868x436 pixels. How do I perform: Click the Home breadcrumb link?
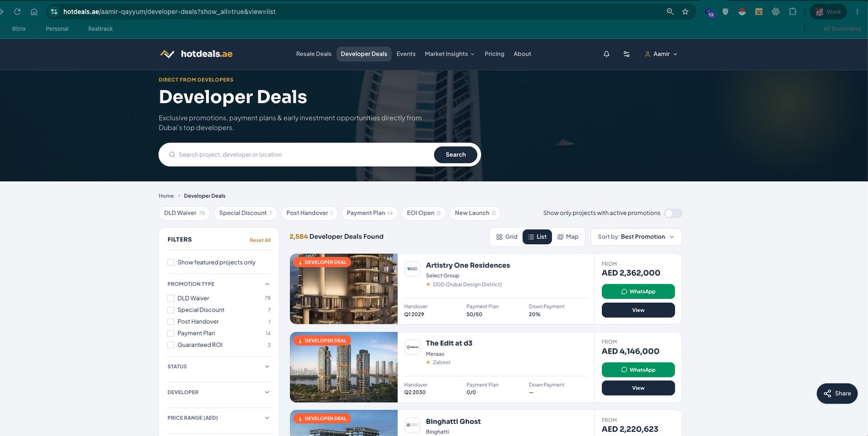tap(166, 196)
